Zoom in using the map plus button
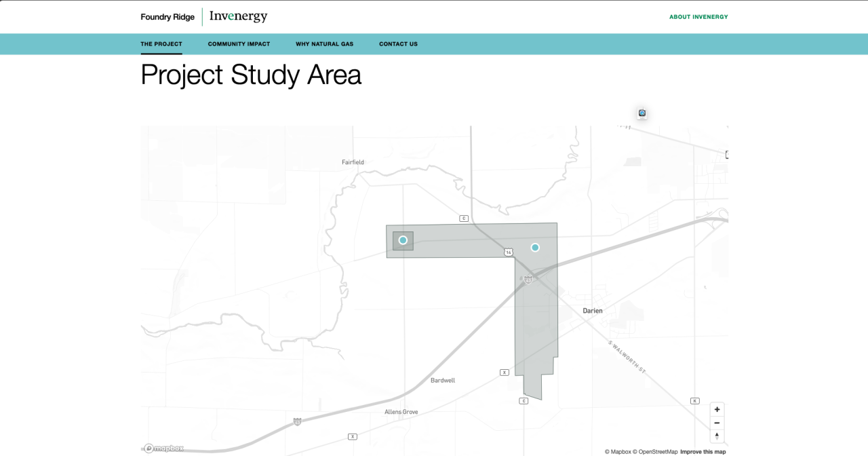This screenshot has height=456, width=868. pyautogui.click(x=717, y=410)
